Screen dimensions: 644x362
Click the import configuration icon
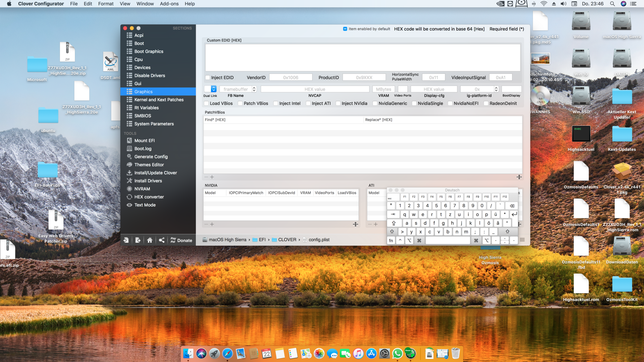(x=126, y=240)
